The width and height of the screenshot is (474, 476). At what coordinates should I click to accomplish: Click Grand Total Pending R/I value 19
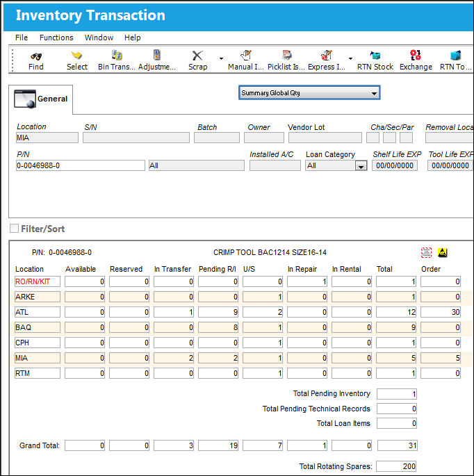click(x=218, y=445)
